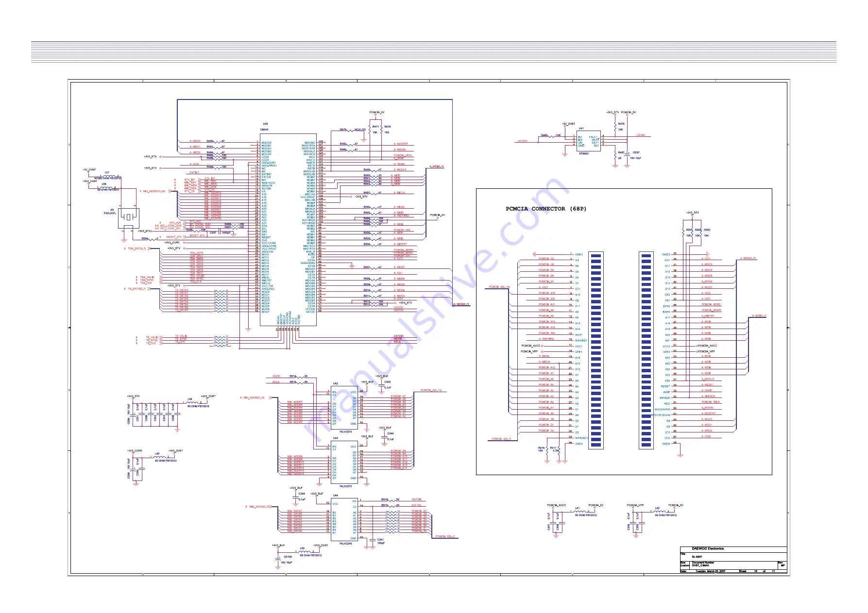This screenshot has width=868, height=613.
Task: Click the 'TDA_DAT[0..7]' bus label
Action: pos(137,249)
